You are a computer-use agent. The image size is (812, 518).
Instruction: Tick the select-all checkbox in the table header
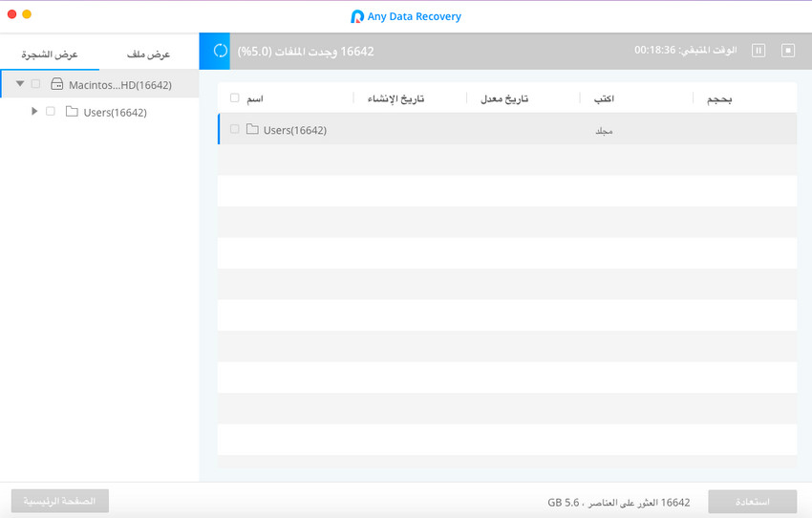coord(235,97)
